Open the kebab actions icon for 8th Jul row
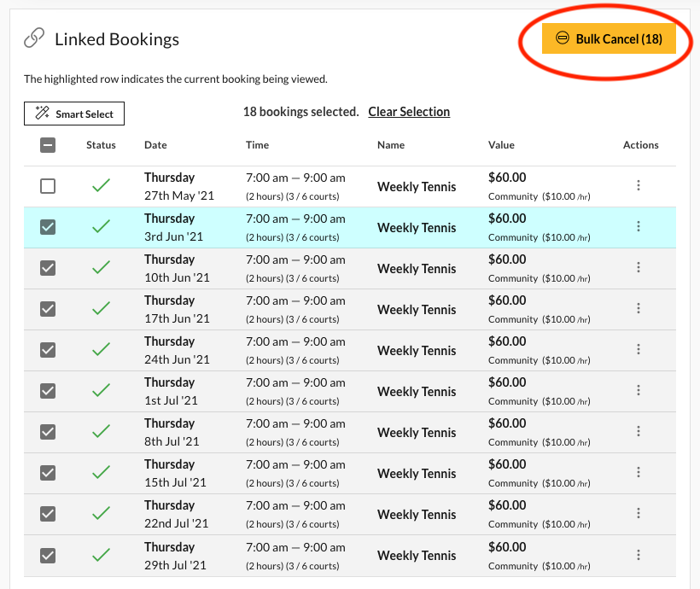The image size is (700, 589). [639, 432]
